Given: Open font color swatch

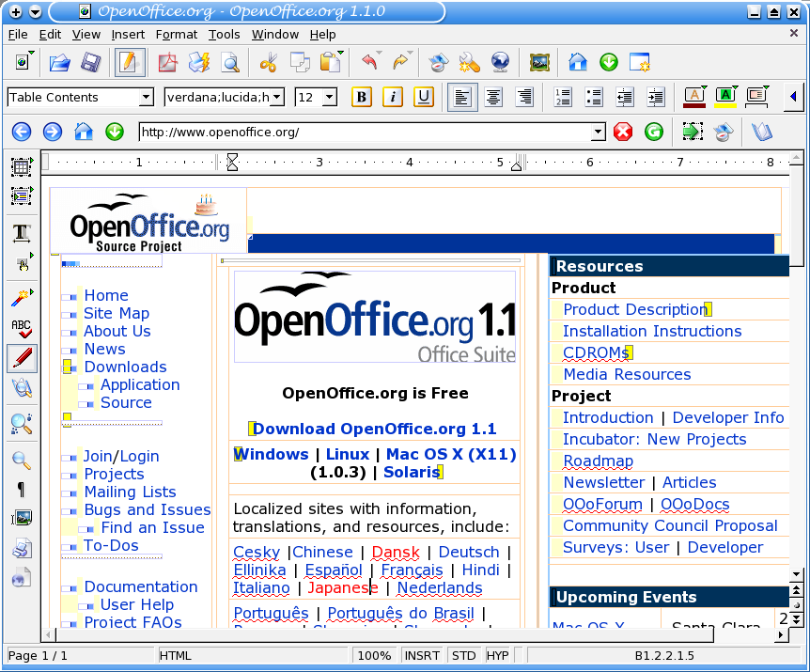Looking at the screenshot, I should [694, 97].
